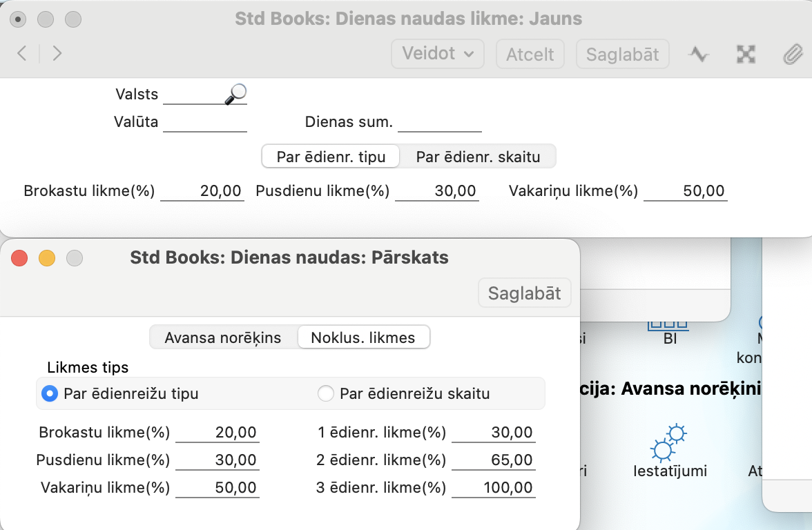The width and height of the screenshot is (812, 530).
Task: Edit 1 ēdienr. likme(%) field
Action: 494,433
